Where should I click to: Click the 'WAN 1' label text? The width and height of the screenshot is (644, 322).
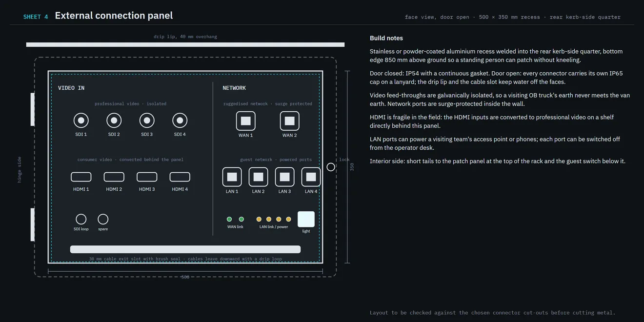tap(246, 136)
